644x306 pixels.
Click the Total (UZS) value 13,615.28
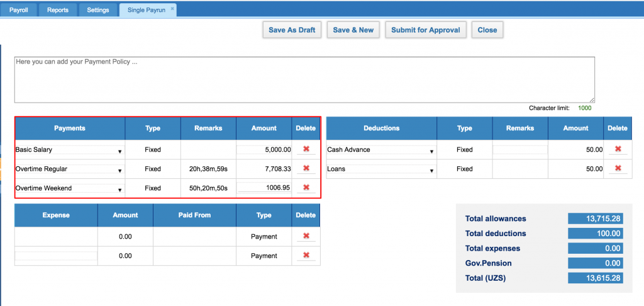[x=596, y=278]
